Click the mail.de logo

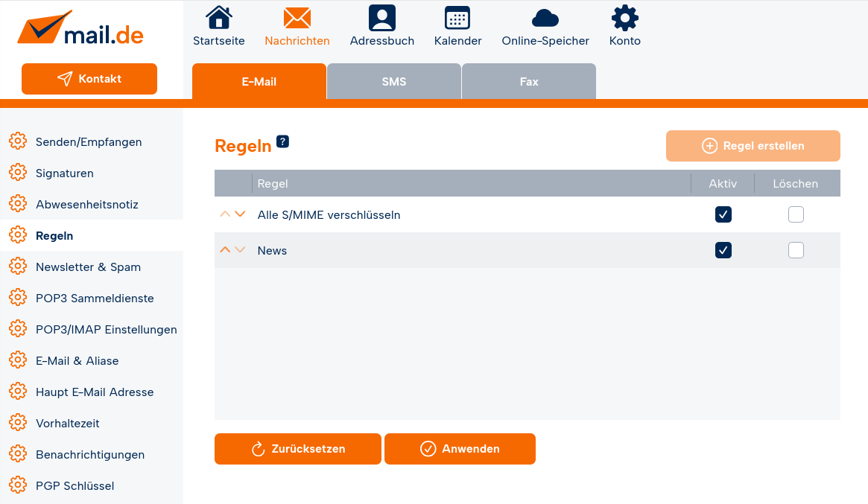(80, 30)
